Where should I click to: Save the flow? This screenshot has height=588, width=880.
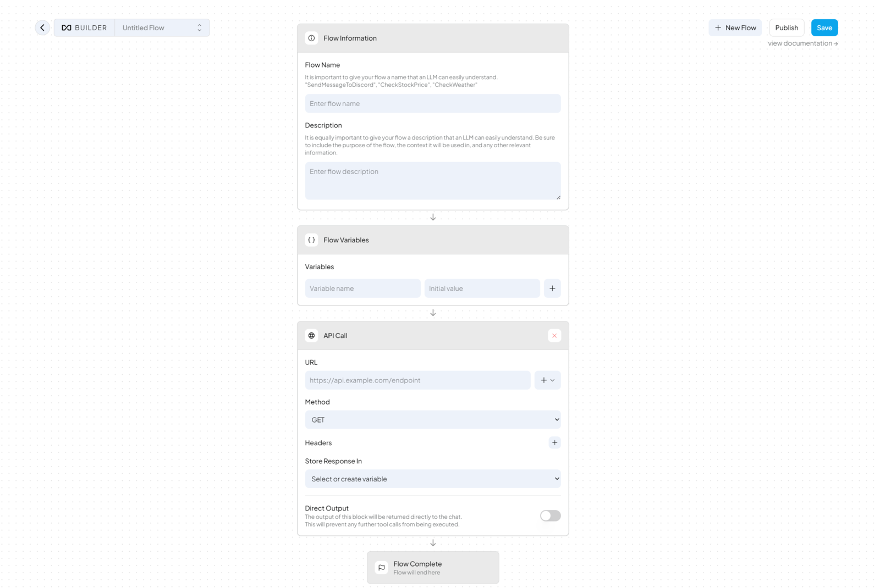tap(824, 27)
